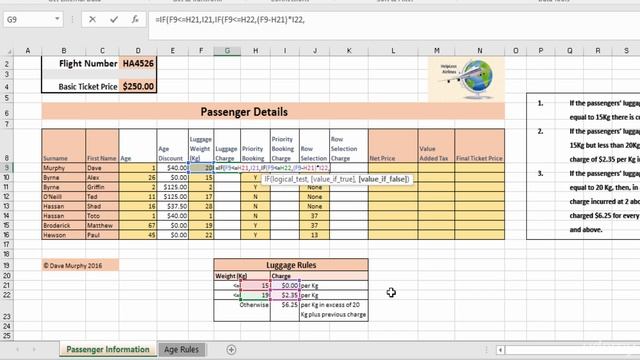
Task: Select row 16 header
Action: point(7,235)
